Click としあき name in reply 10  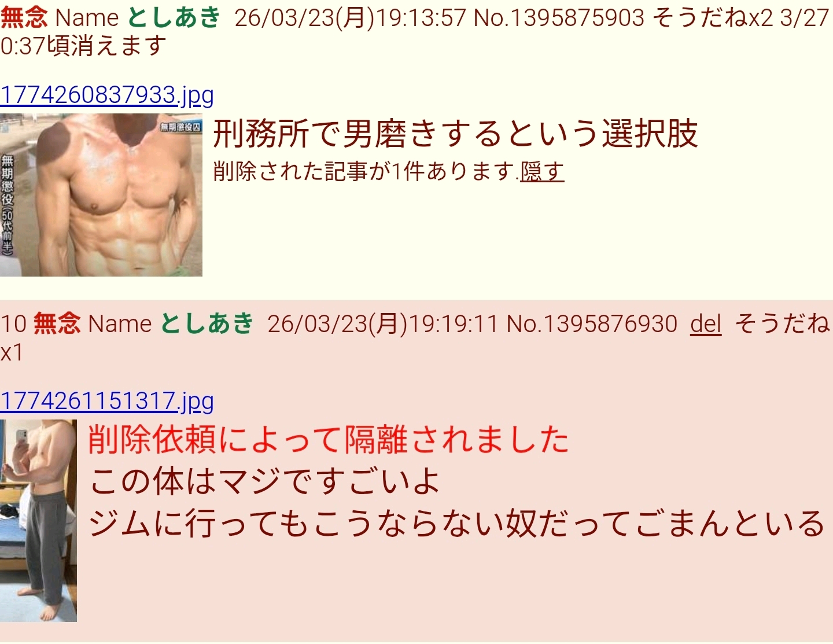coord(207,324)
